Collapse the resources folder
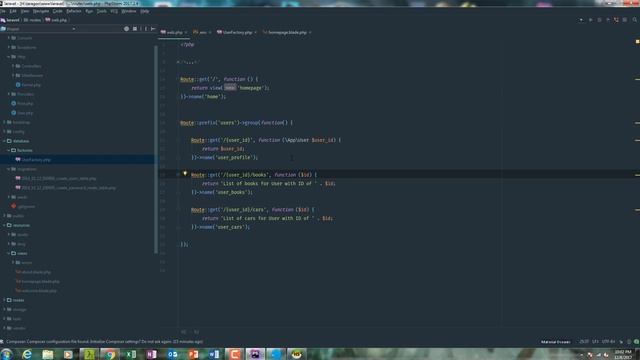The image size is (640, 360). (x=4, y=225)
